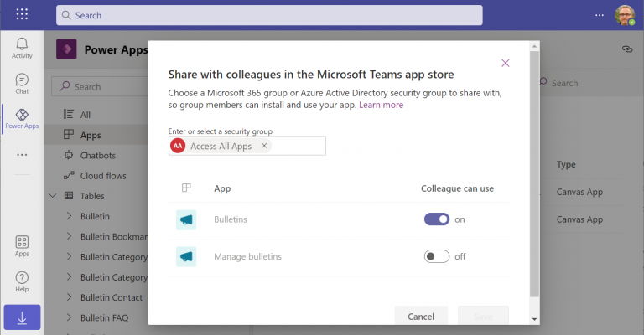The image size is (644, 335).
Task: Open Chat in the Teams sidebar
Action: point(22,83)
